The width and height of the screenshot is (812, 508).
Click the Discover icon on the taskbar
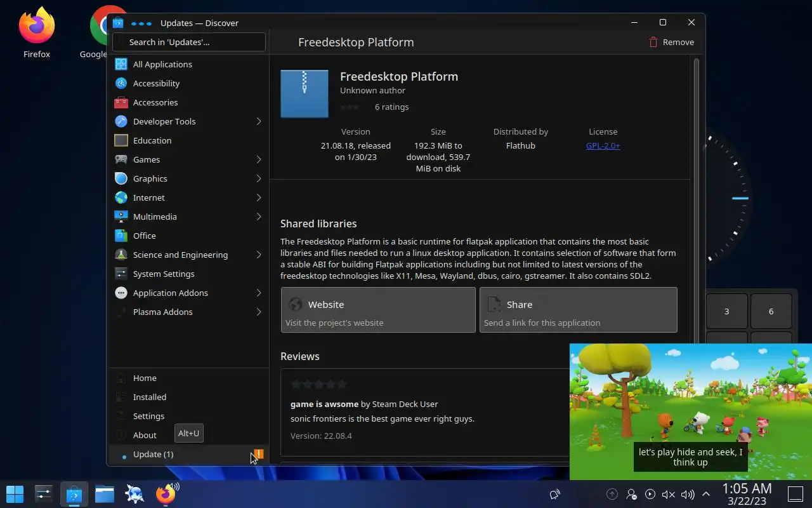[x=74, y=493]
